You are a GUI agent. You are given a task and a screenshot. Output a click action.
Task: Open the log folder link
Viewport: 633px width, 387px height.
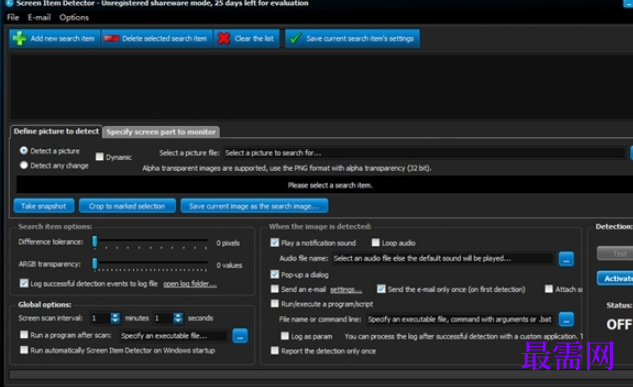[x=190, y=284]
